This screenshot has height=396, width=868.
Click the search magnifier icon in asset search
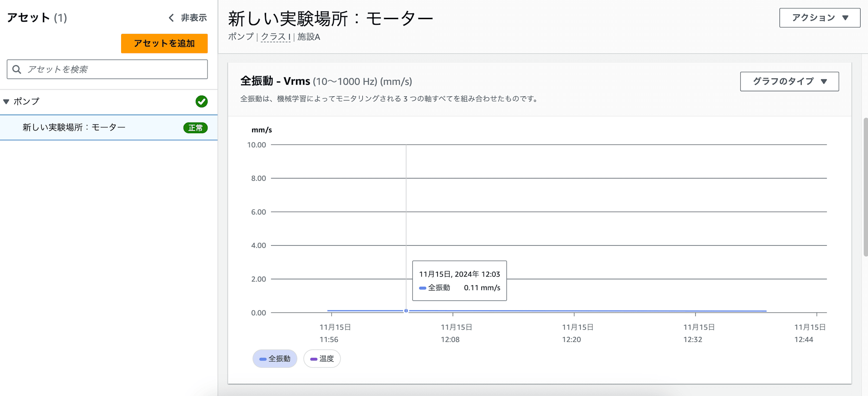16,69
